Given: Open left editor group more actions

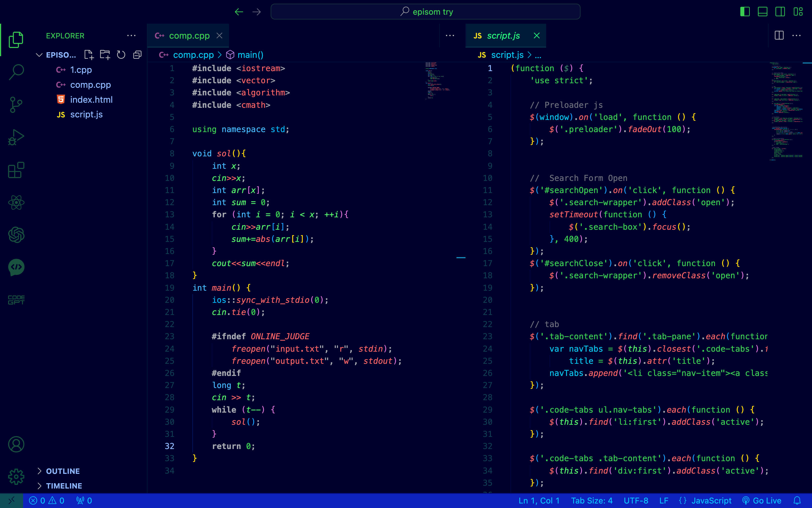Looking at the screenshot, I should (450, 36).
